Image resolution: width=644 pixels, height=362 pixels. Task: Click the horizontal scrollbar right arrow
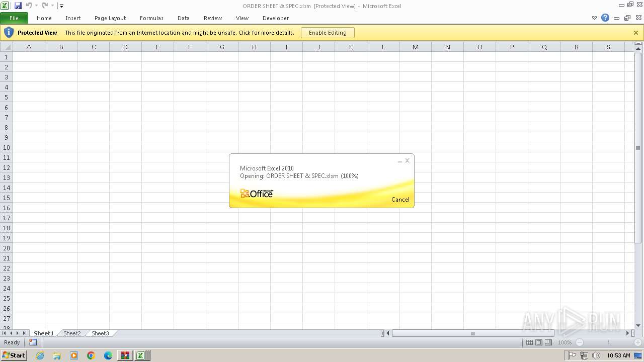pyautogui.click(x=628, y=333)
